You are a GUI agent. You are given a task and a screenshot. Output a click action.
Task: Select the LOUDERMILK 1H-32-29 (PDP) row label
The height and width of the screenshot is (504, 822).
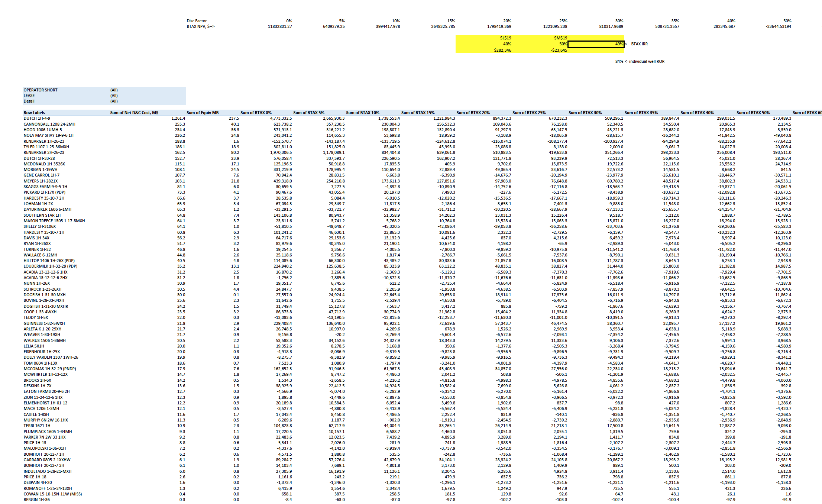(x=51, y=266)
